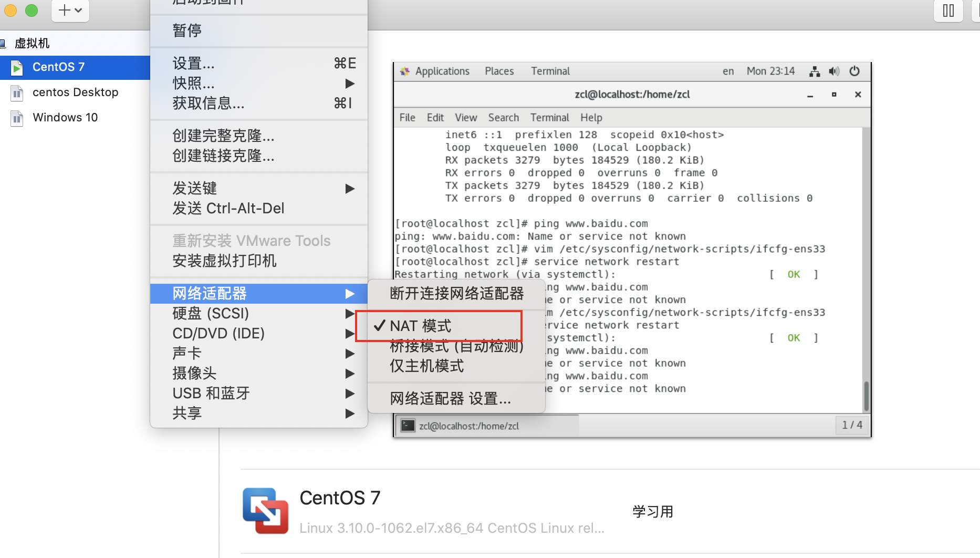980x558 pixels.
Task: Click the 虚拟机 sidebar header
Action: point(32,43)
